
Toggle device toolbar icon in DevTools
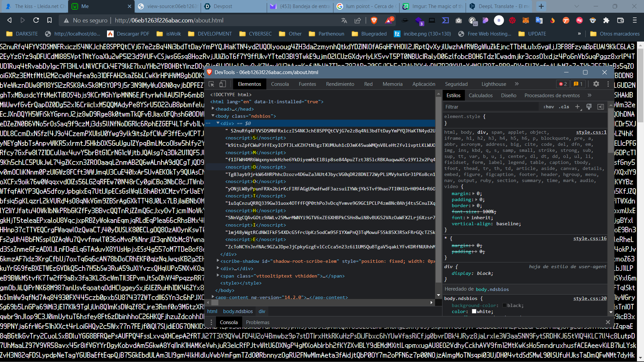click(222, 84)
